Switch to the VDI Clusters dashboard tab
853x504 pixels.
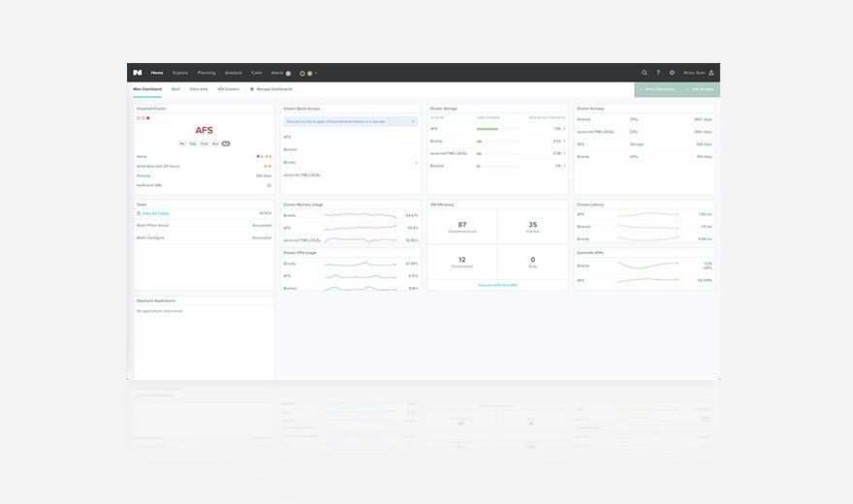(x=228, y=89)
